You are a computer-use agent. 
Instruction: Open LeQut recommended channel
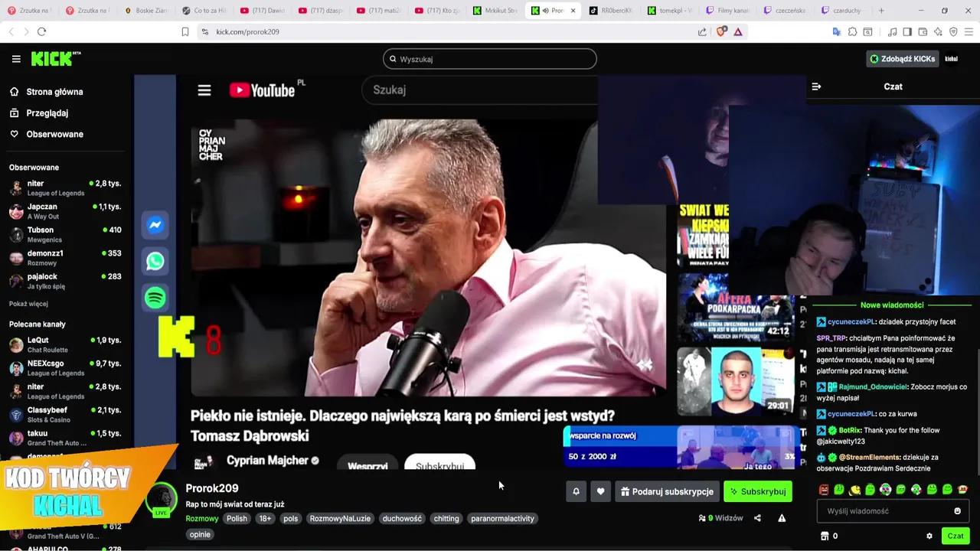tap(65, 344)
